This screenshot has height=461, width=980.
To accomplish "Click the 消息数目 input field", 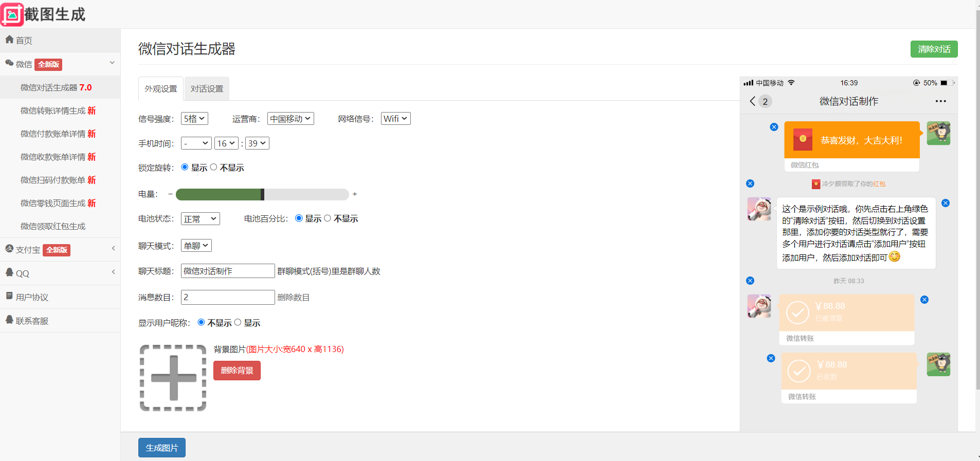I will (228, 297).
